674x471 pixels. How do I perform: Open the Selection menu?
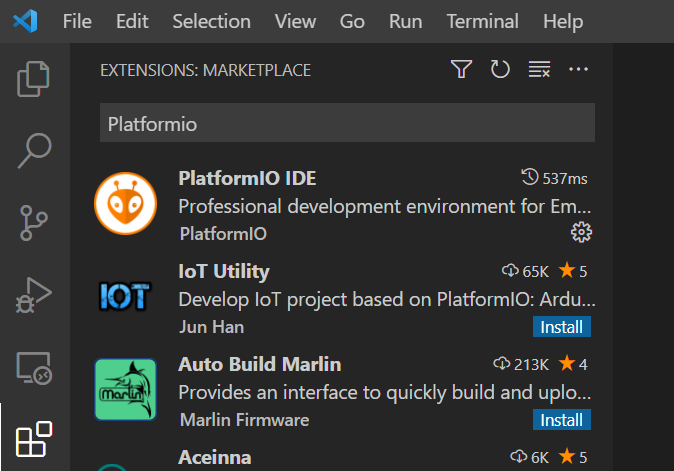pyautogui.click(x=211, y=21)
